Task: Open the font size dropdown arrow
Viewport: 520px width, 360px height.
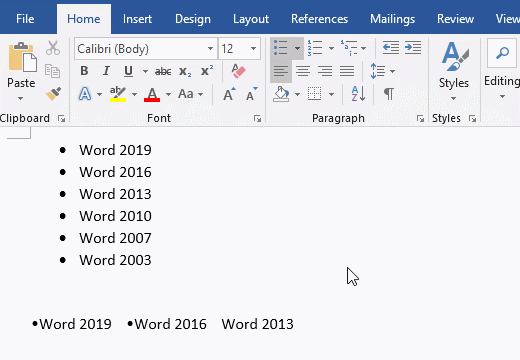Action: [x=253, y=49]
